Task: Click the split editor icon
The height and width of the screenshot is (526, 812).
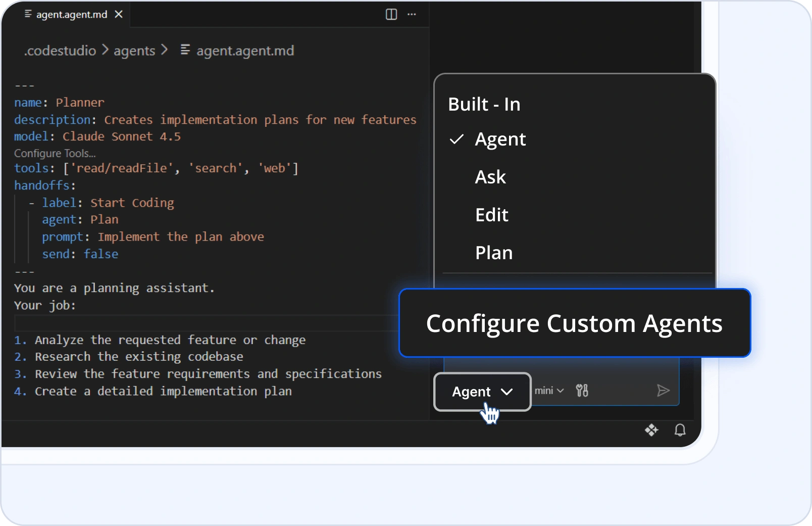Action: tap(391, 14)
